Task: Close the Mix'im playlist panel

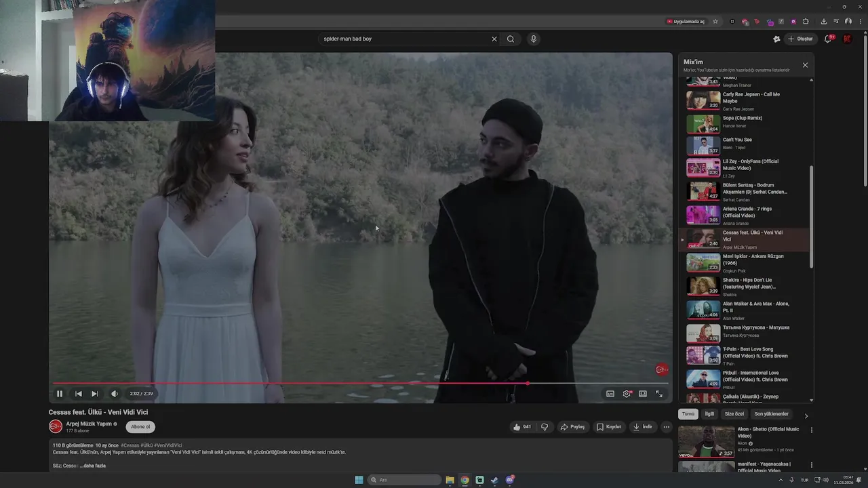Action: (x=805, y=65)
